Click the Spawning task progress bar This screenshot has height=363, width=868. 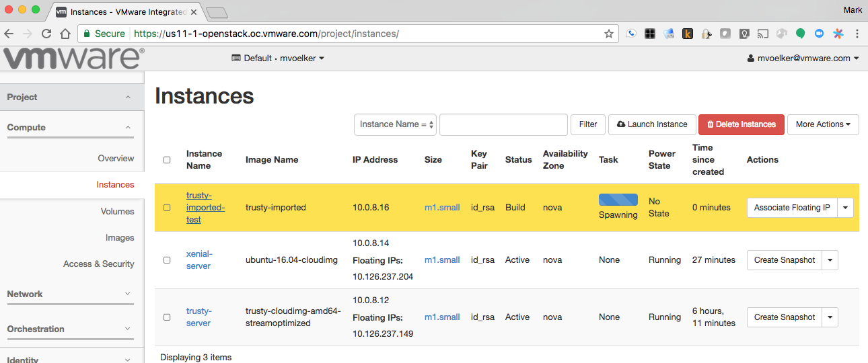(x=618, y=200)
